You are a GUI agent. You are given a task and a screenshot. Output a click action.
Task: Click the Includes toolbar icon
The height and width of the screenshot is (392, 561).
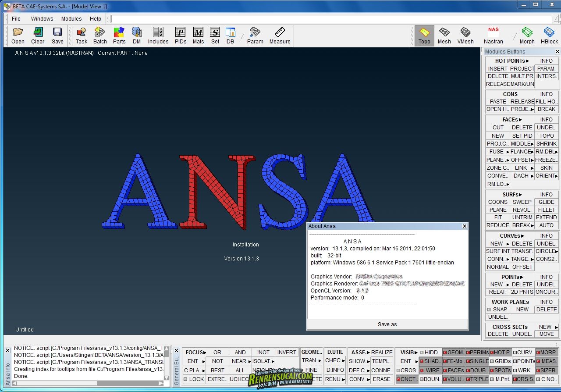tap(158, 36)
